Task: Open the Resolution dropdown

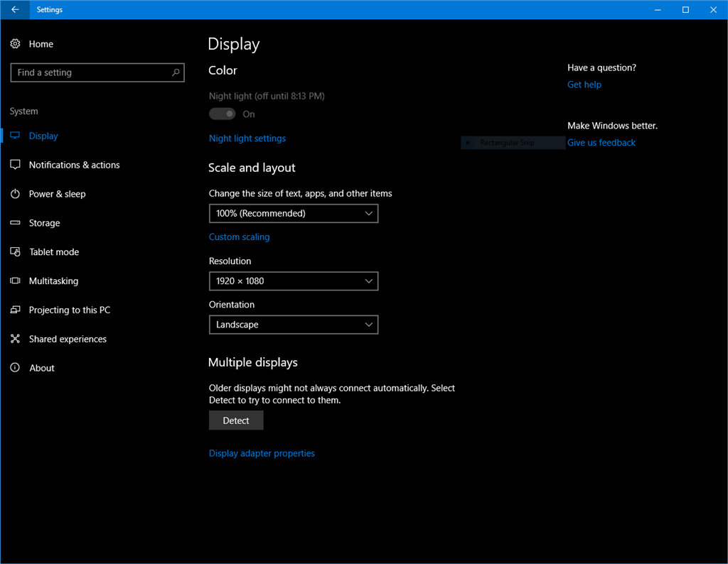Action: pos(293,281)
